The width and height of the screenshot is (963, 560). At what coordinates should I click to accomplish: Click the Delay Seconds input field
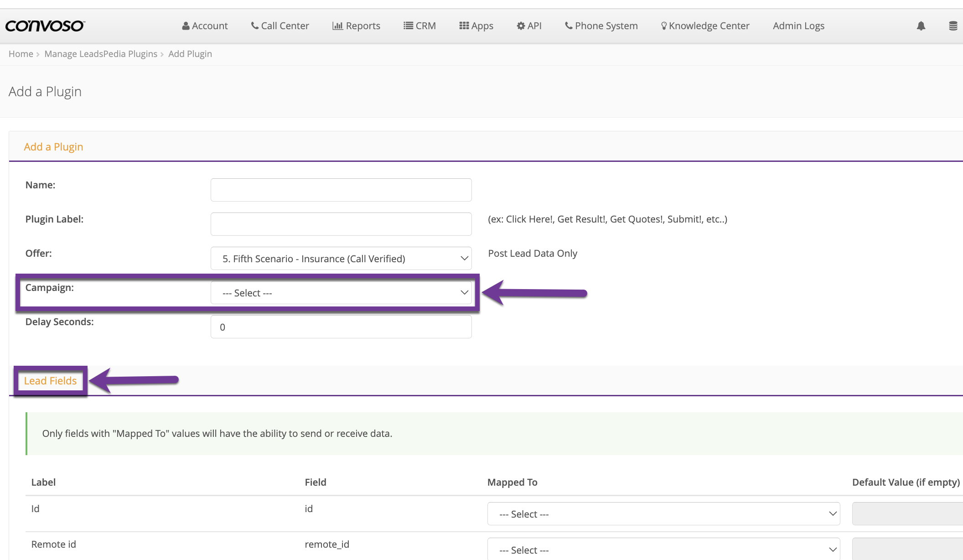(x=341, y=327)
